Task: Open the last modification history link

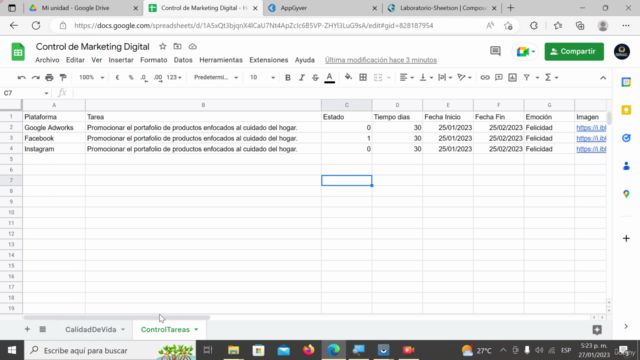Action: click(x=381, y=60)
